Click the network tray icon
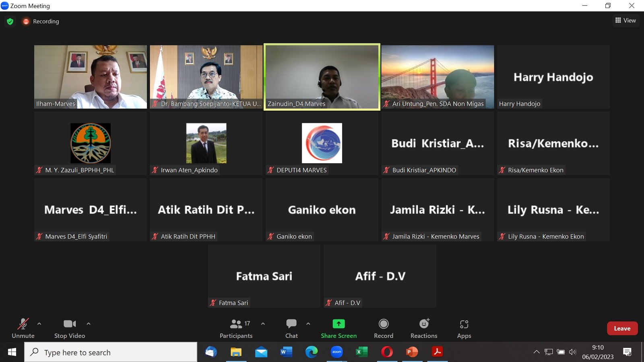 [x=549, y=352]
